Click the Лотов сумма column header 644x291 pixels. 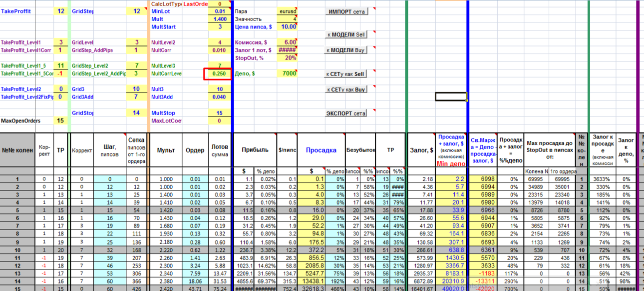pyautogui.click(x=220, y=150)
